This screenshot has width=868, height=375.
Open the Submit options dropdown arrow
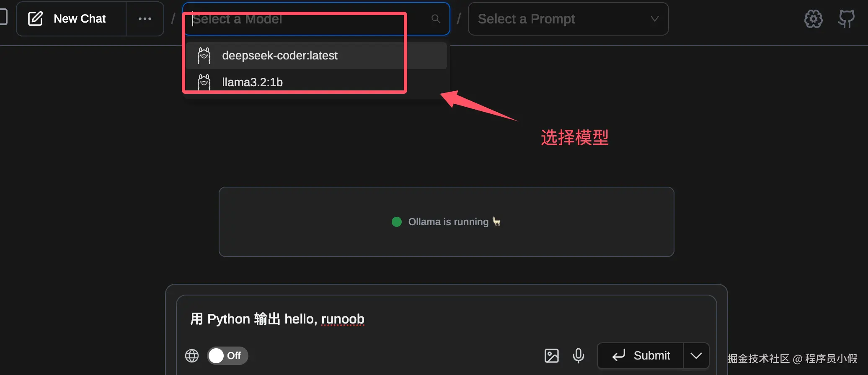tap(696, 356)
